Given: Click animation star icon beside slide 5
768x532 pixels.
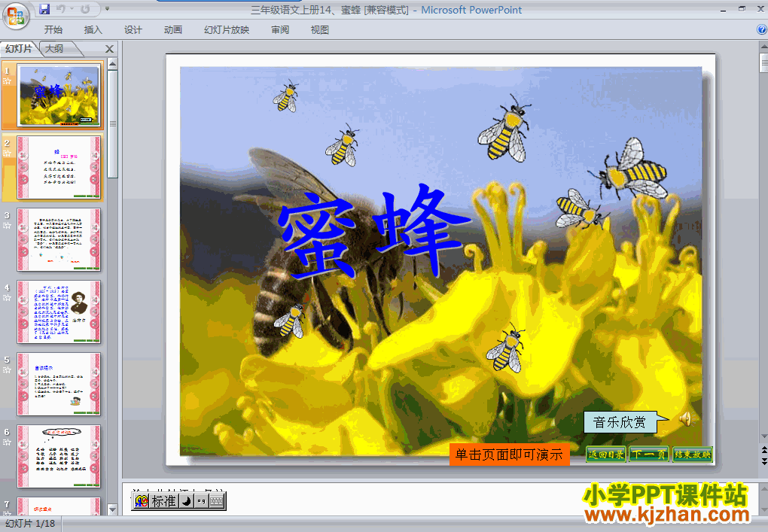Looking at the screenshot, I should (x=7, y=370).
